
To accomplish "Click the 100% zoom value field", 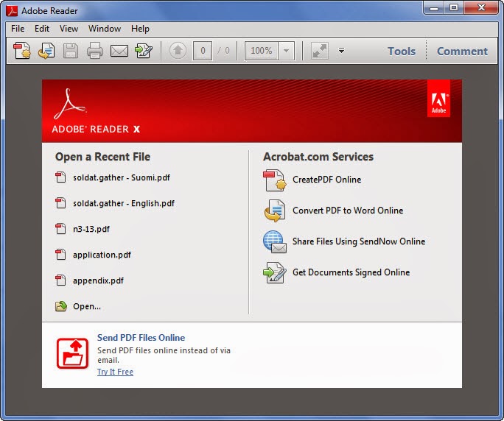I will pyautogui.click(x=262, y=51).
